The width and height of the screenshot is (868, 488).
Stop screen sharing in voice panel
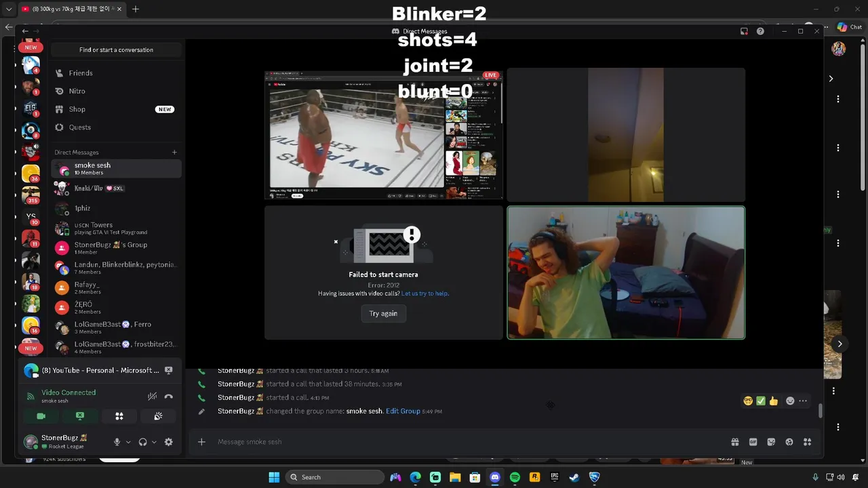pyautogui.click(x=80, y=416)
